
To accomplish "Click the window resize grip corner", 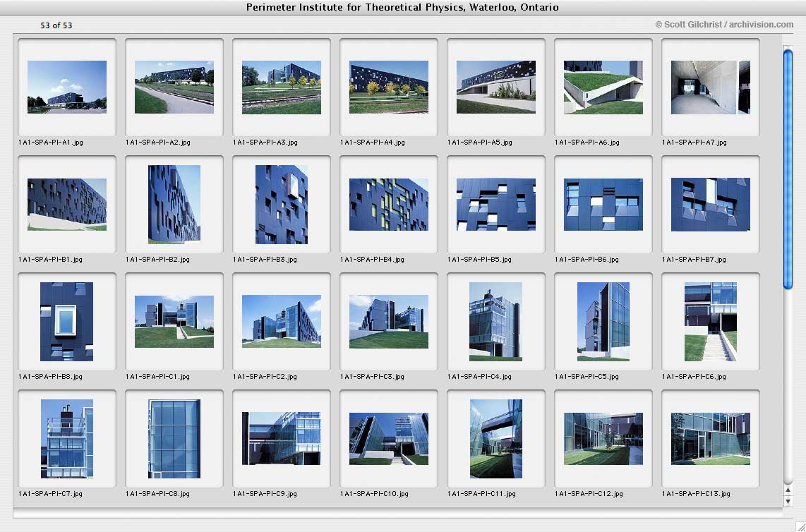I will point(800,526).
